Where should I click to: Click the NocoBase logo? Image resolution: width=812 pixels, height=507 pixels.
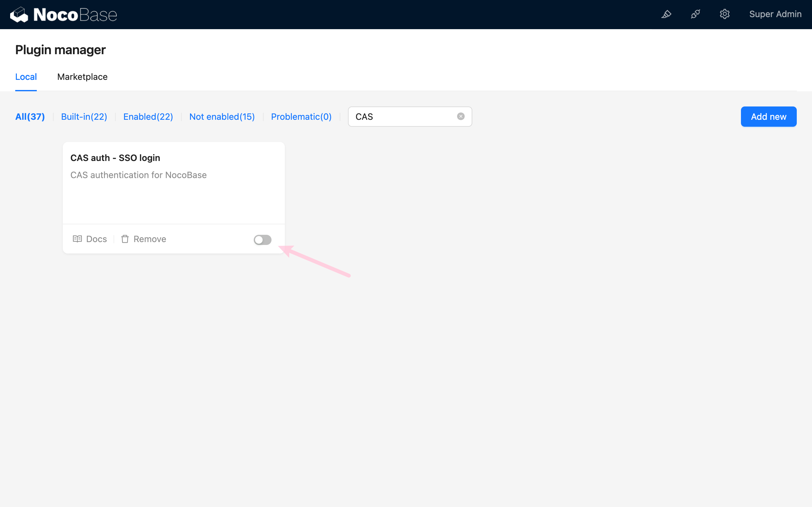pyautogui.click(x=63, y=15)
